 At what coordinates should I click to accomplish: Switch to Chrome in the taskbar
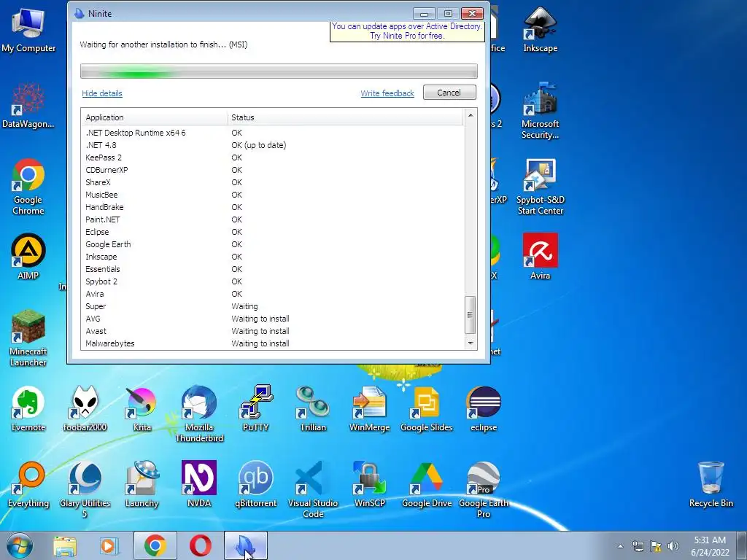[155, 545]
